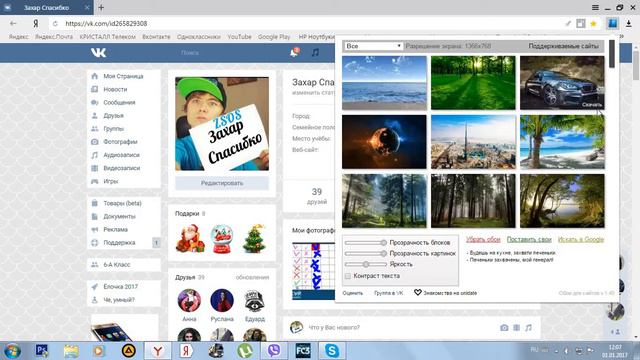Click the Оценить link
Screen dimensions: 640x360
coord(353,293)
